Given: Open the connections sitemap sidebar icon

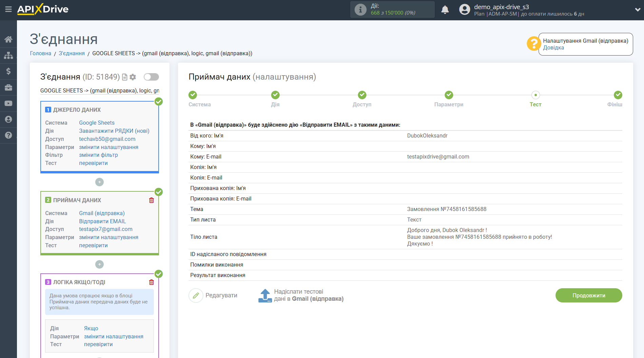Looking at the screenshot, I should click(8, 55).
